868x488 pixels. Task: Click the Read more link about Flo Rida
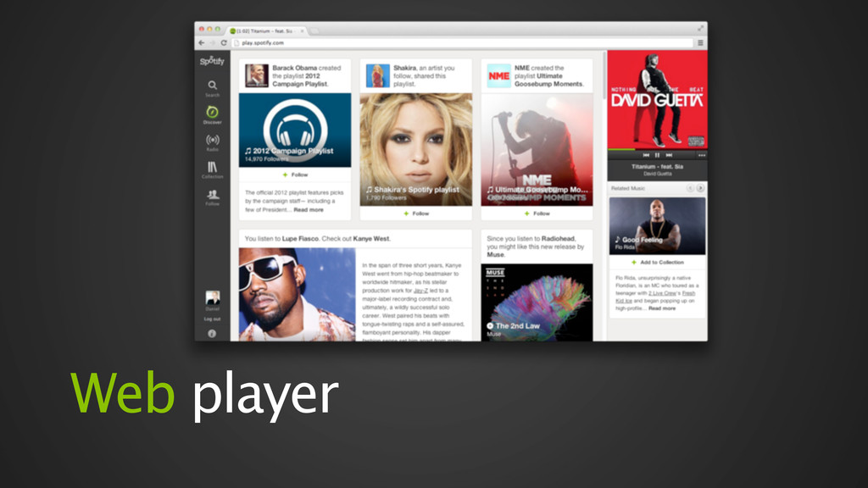coord(662,308)
